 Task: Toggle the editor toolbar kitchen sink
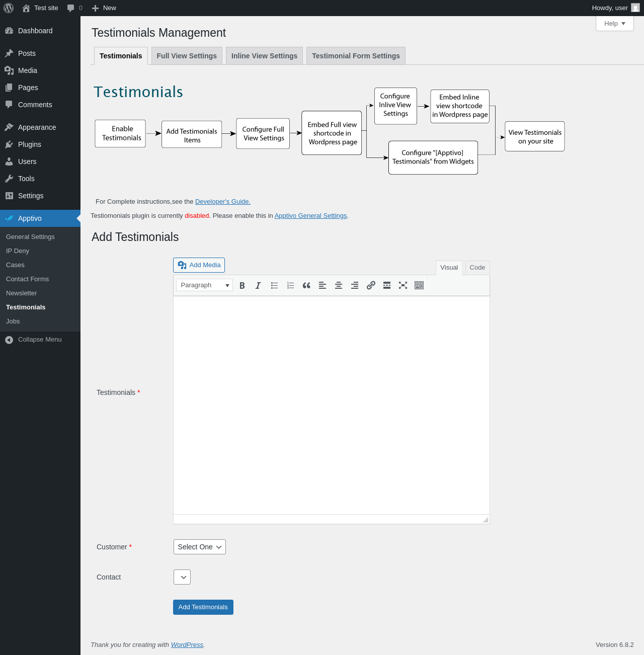click(419, 285)
